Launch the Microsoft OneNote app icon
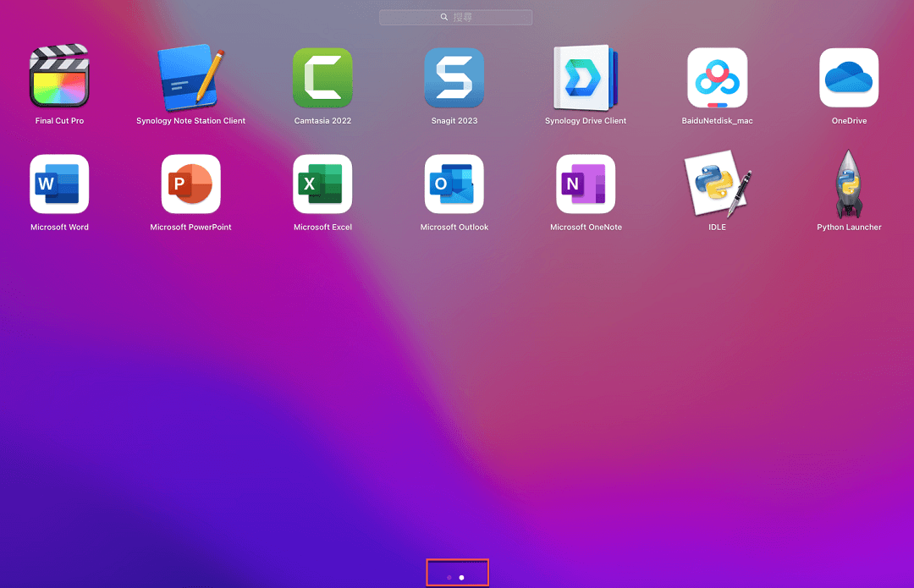The image size is (914, 588). point(586,184)
